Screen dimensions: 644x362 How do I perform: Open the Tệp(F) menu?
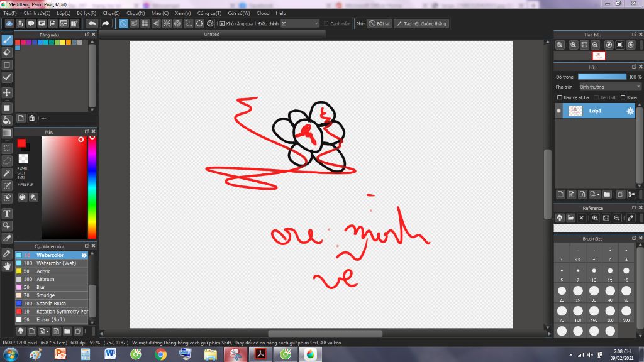10,13
